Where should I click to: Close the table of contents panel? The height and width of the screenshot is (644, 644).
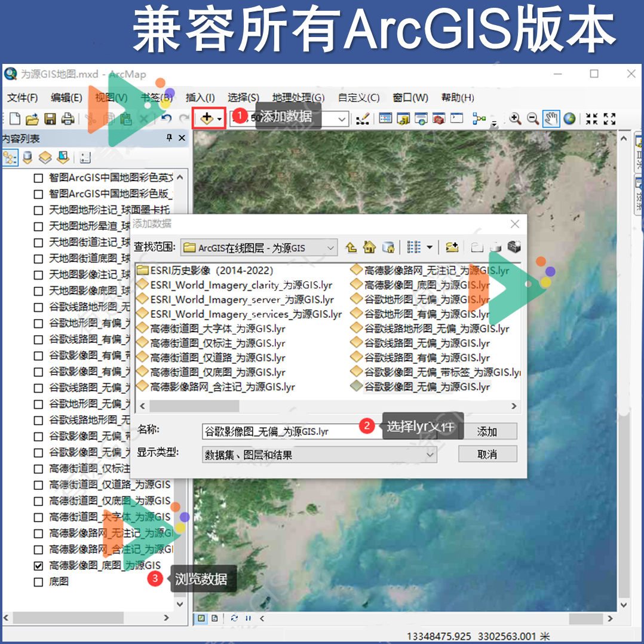(x=182, y=138)
